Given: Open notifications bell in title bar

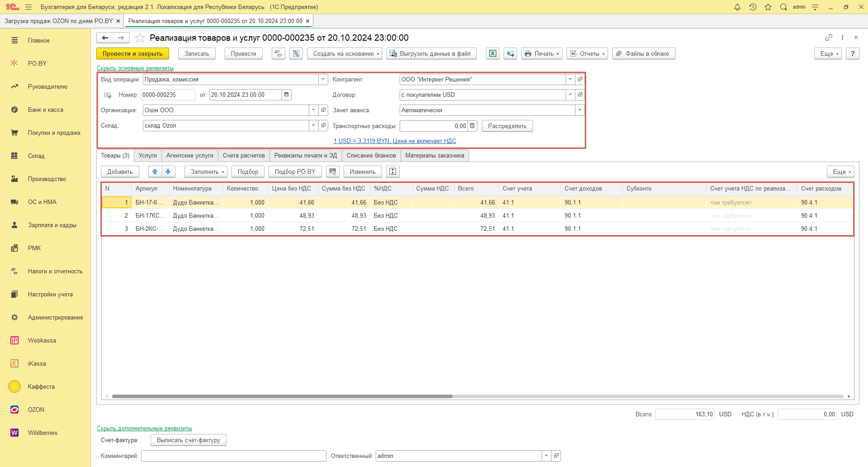Looking at the screenshot, I should point(737,7).
